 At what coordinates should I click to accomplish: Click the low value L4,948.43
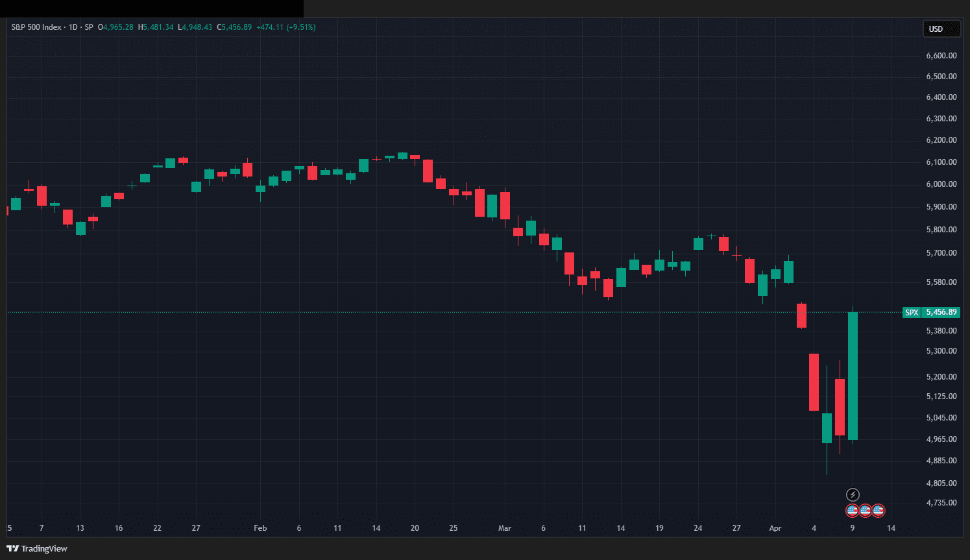tap(195, 27)
